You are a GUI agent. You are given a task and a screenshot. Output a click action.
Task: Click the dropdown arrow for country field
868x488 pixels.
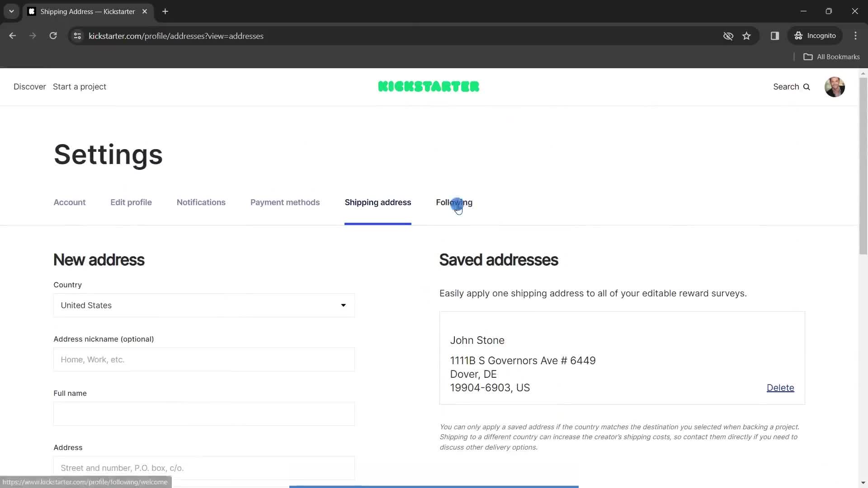click(344, 305)
